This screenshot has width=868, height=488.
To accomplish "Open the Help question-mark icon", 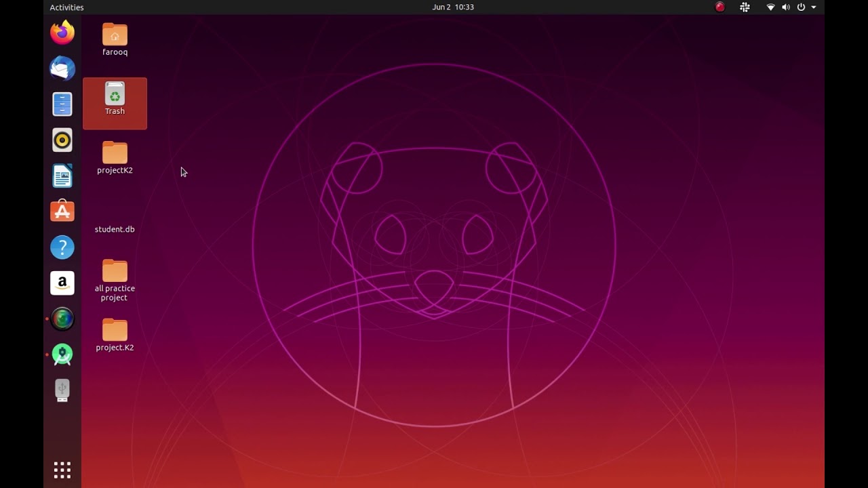I will pos(62,247).
